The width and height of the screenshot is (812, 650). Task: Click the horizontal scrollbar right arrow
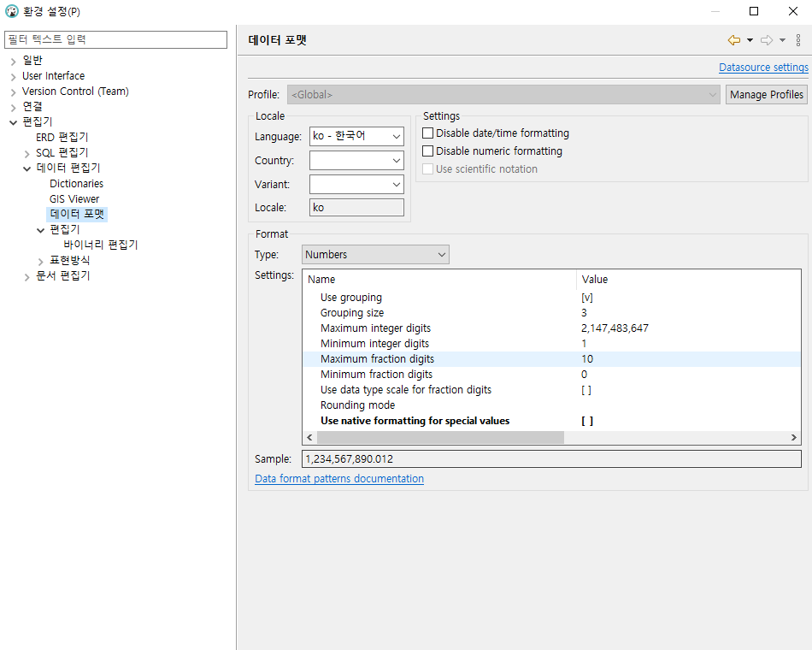[x=793, y=438]
